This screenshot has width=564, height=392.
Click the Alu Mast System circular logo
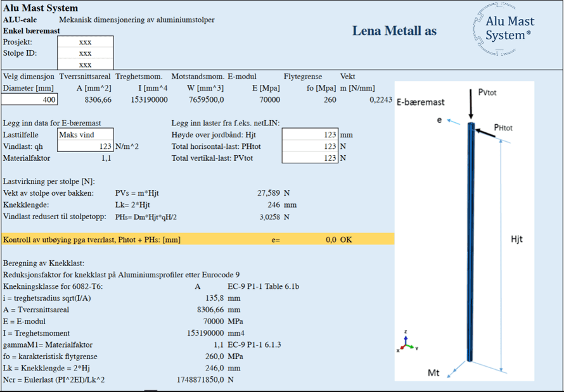[504, 28]
